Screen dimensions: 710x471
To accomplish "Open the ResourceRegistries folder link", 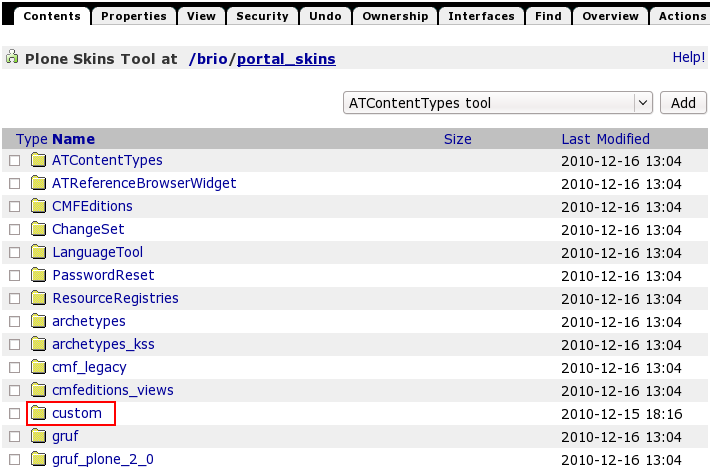I will tap(115, 298).
